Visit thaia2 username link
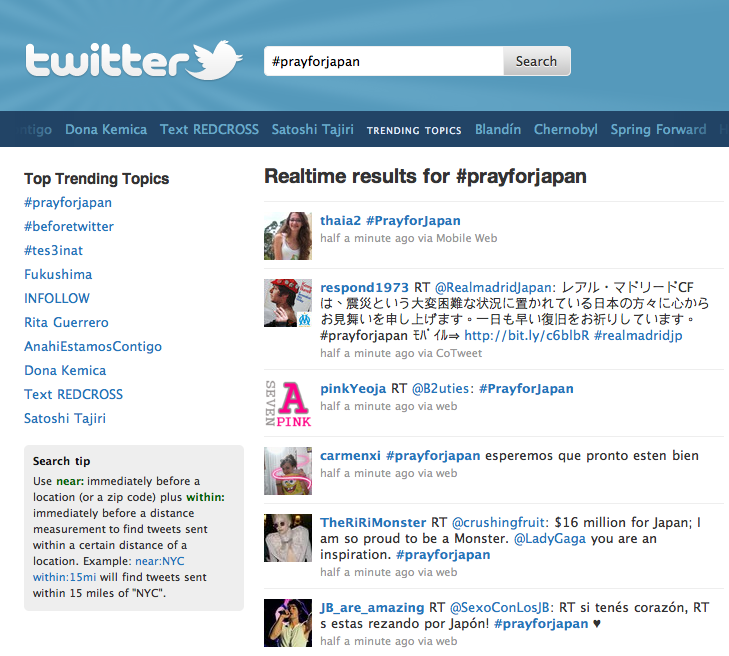The width and height of the screenshot is (729, 656). click(340, 220)
